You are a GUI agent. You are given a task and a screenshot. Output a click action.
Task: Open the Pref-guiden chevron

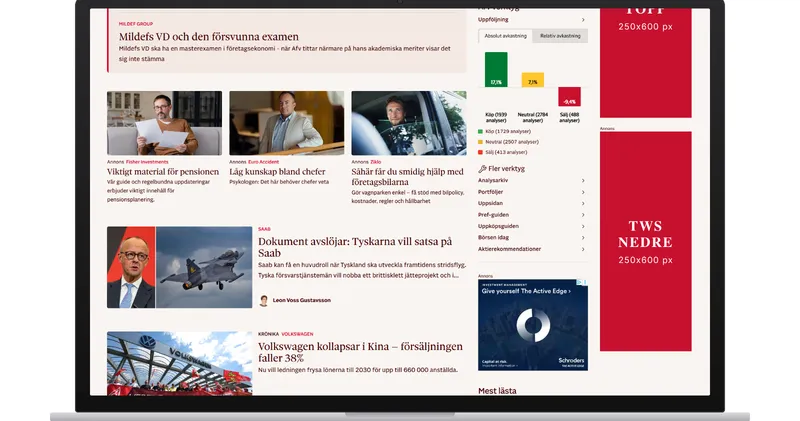pyautogui.click(x=583, y=215)
